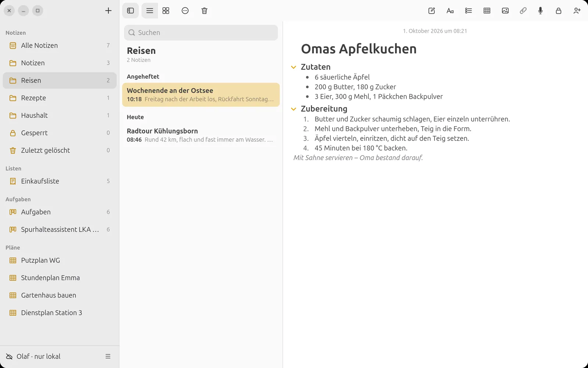This screenshot has width=588, height=368.
Task: Select note Radtour Kühlungsborn
Action: [201, 135]
